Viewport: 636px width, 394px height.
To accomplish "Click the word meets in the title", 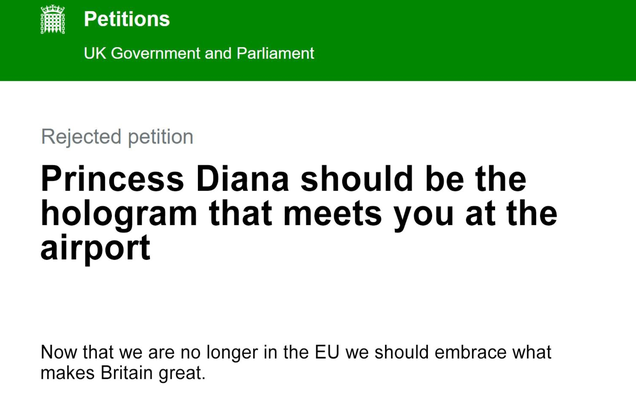I will [333, 214].
